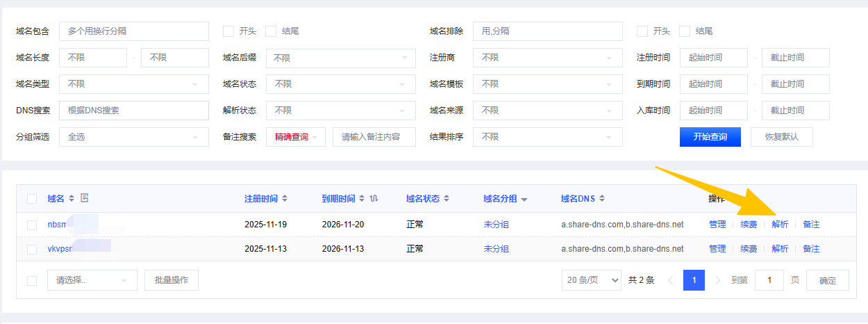Click the DNS搜索 input field
The image size is (868, 324).
click(x=133, y=111)
